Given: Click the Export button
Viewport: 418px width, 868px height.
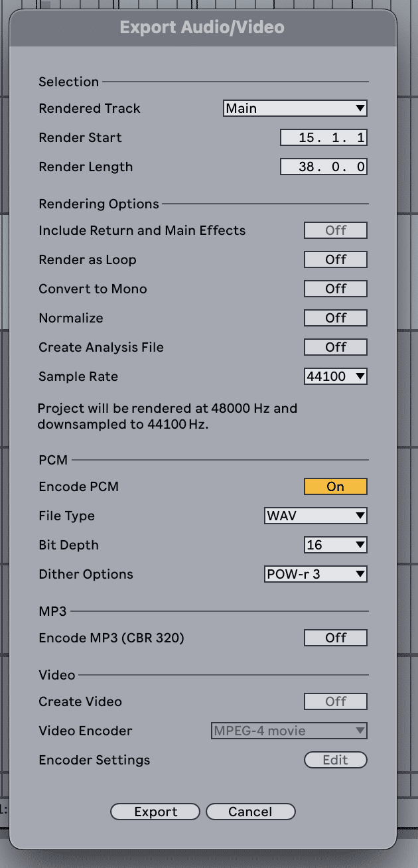Looking at the screenshot, I should (155, 812).
